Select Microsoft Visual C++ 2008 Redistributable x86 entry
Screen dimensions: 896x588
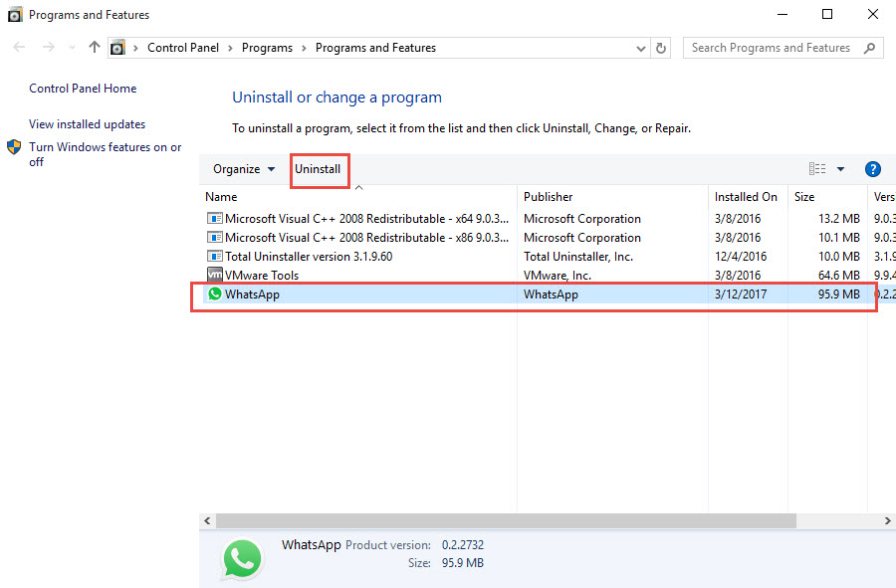(366, 238)
